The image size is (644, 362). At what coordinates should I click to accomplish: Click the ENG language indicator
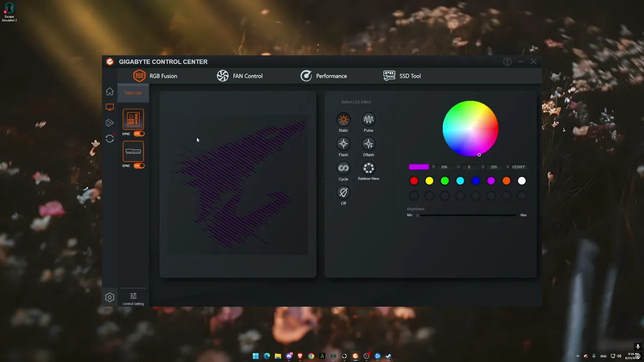pyautogui.click(x=603, y=356)
